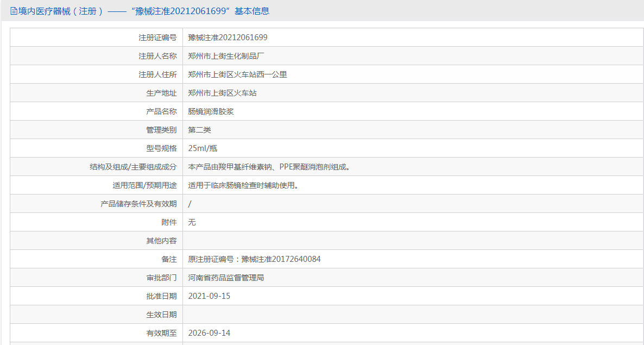Click the document icon beside the page title
This screenshot has width=644, height=345.
(x=14, y=11)
